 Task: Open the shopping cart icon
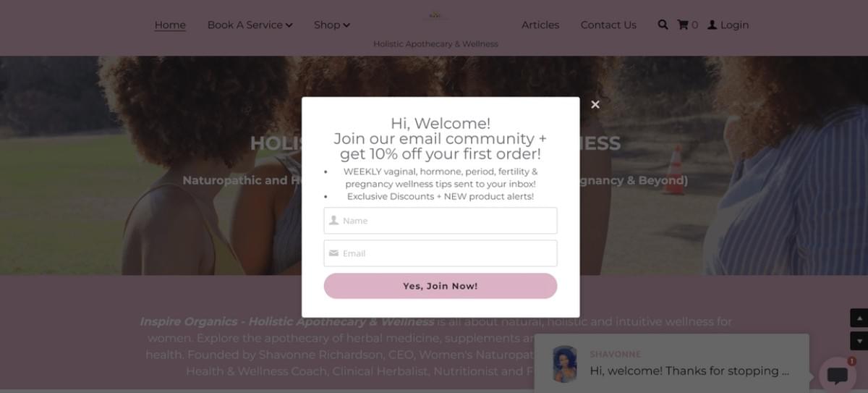click(682, 25)
